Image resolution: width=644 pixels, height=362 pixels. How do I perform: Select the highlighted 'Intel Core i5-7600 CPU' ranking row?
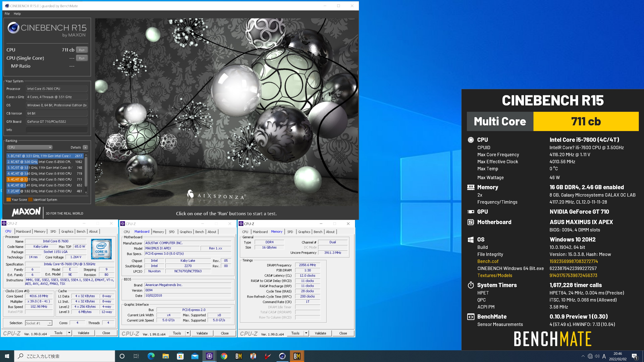(45, 179)
